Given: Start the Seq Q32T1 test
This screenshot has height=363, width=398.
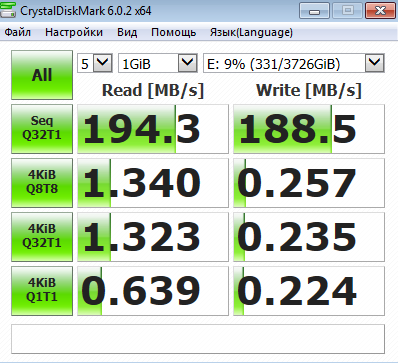Looking at the screenshot, I should coord(42,129).
